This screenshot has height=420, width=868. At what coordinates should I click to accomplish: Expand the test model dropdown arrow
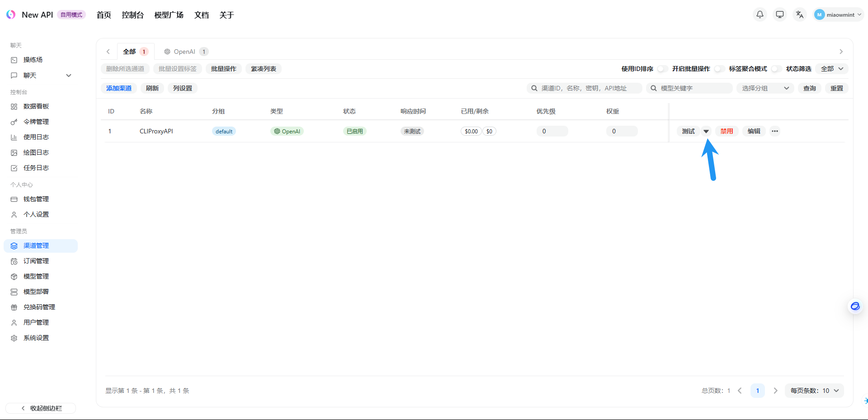[x=706, y=131]
